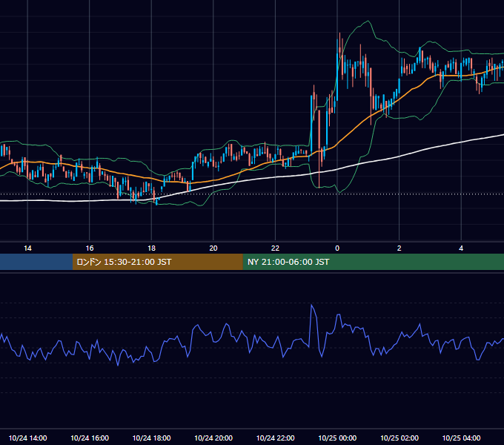Click hour label 0 on price chart axis

pos(337,248)
